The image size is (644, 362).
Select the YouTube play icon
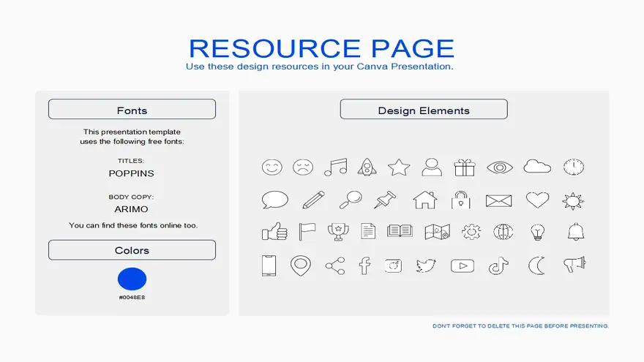pos(463,266)
